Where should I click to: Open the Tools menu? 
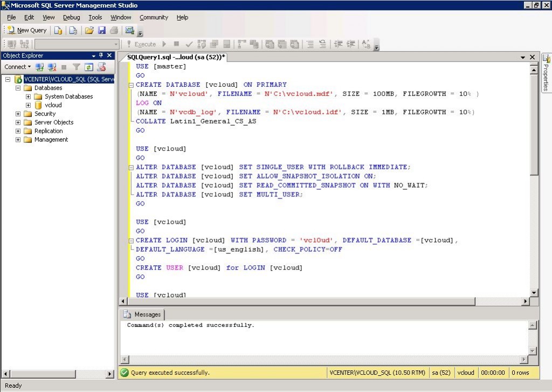(x=95, y=17)
